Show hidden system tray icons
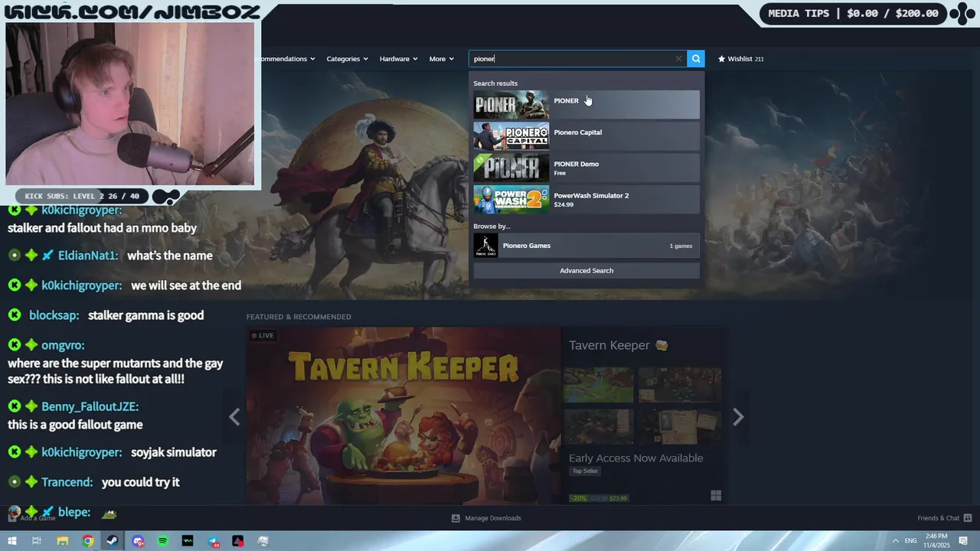This screenshot has width=980, height=551. coord(894,541)
